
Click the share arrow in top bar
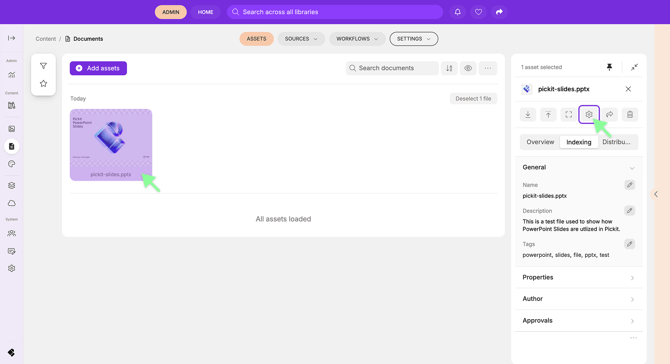tap(499, 12)
